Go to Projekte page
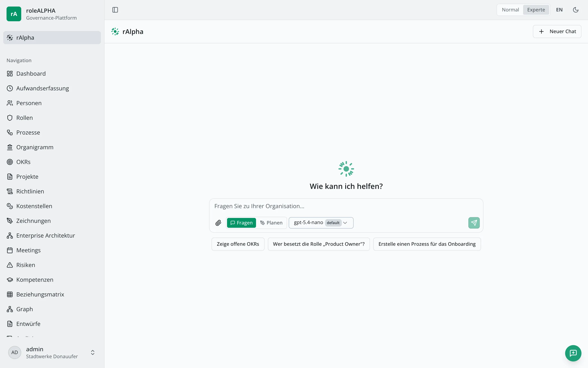This screenshot has height=368, width=588. tap(52, 177)
